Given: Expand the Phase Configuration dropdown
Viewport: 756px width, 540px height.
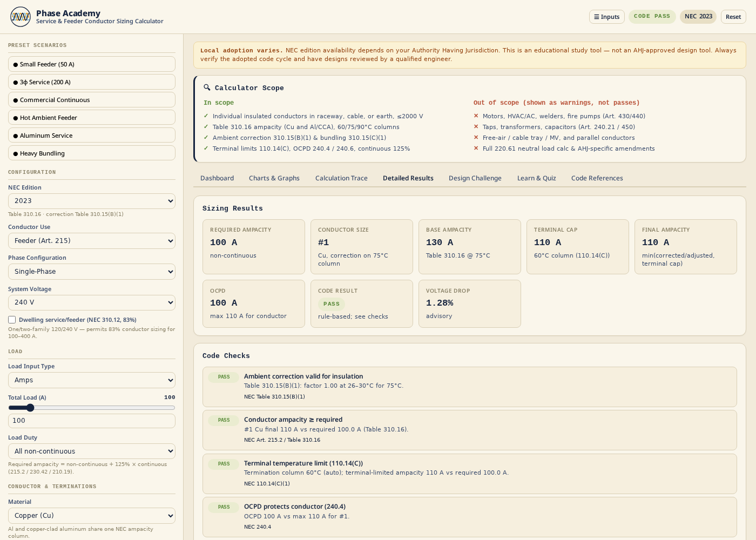Looking at the screenshot, I should [92, 272].
